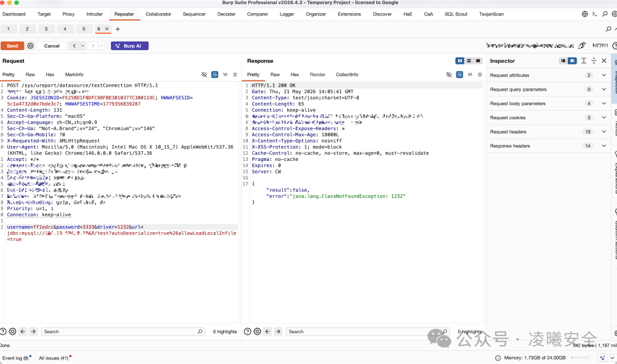The image size is (617, 364).
Task: Select Response Render view tab
Action: 318,74
